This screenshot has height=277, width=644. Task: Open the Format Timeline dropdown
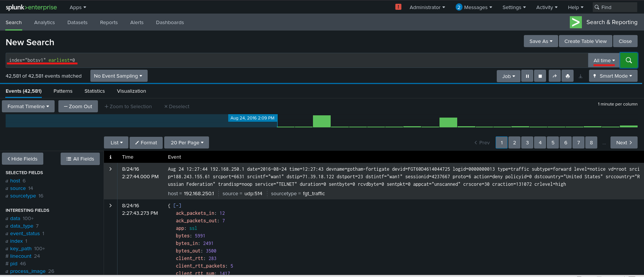(x=28, y=106)
